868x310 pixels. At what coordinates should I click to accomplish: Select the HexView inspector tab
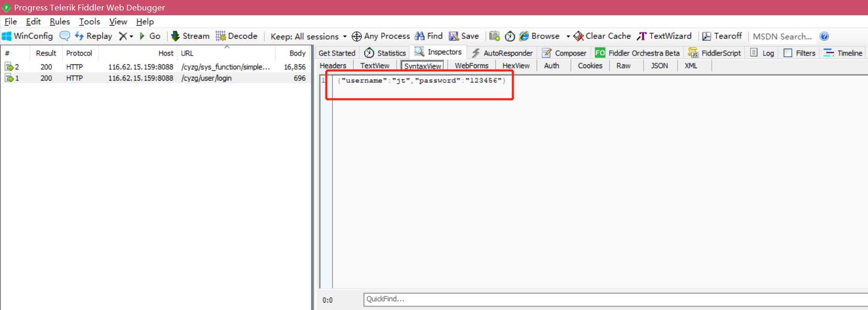(x=516, y=65)
